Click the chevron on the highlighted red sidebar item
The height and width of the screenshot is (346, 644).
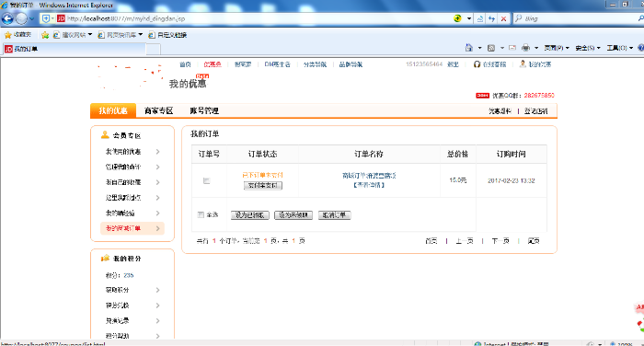(157, 228)
